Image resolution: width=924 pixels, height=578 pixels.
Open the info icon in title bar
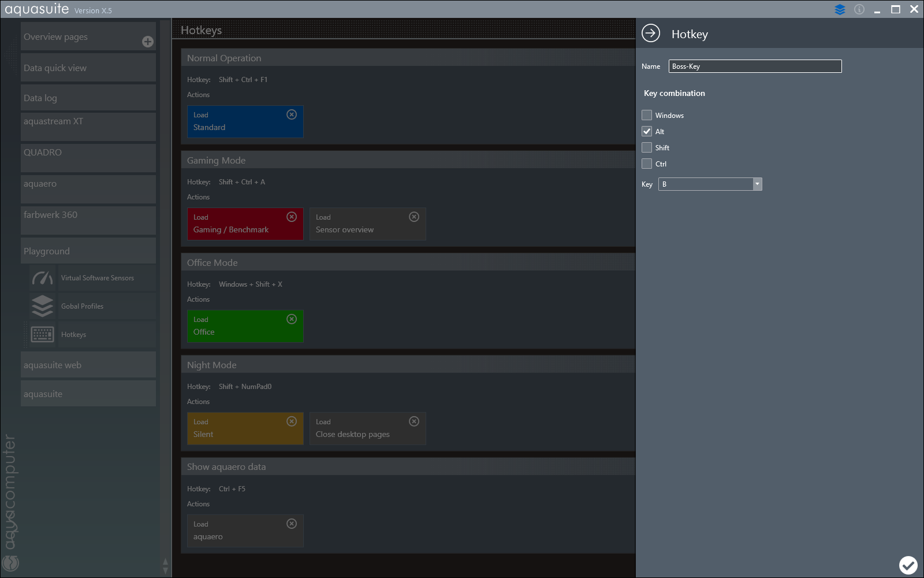(859, 9)
